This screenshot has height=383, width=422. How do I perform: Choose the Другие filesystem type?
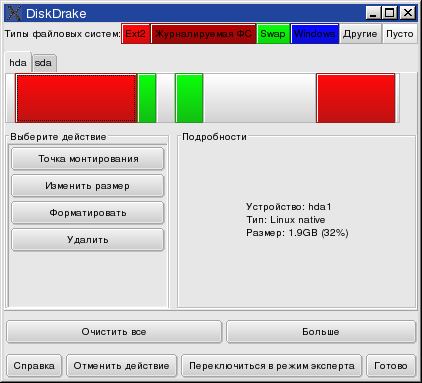click(x=360, y=34)
